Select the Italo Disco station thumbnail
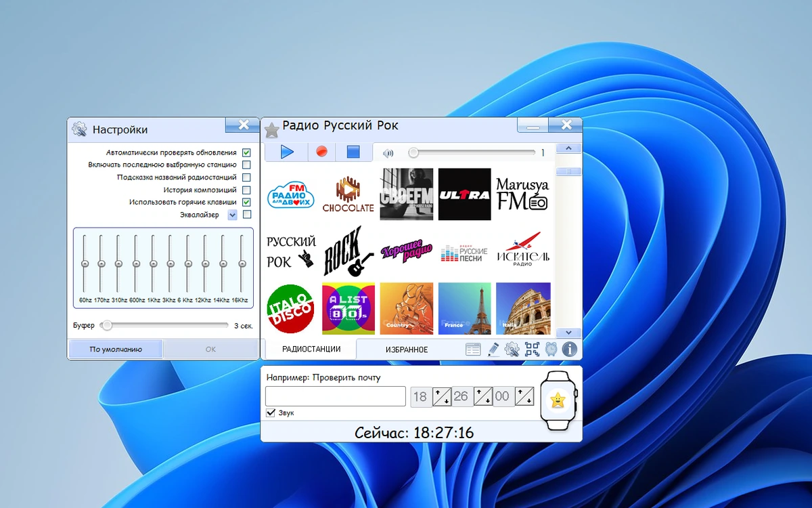This screenshot has width=812, height=508. pos(290,309)
